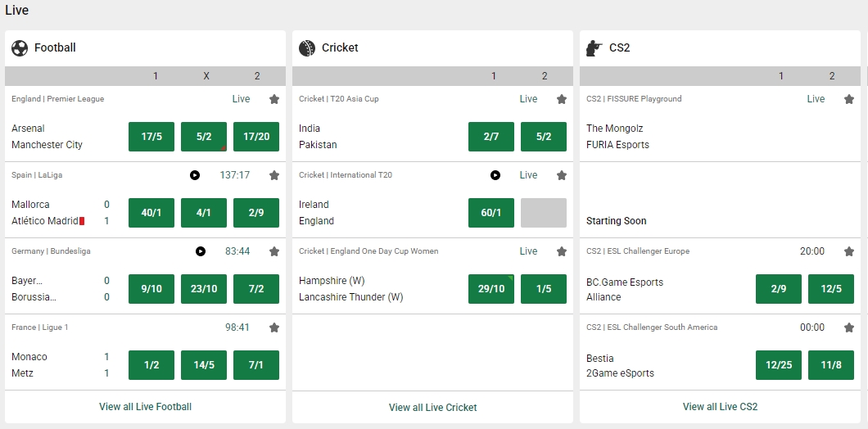Click the cricket ball icon in header

[x=307, y=48]
